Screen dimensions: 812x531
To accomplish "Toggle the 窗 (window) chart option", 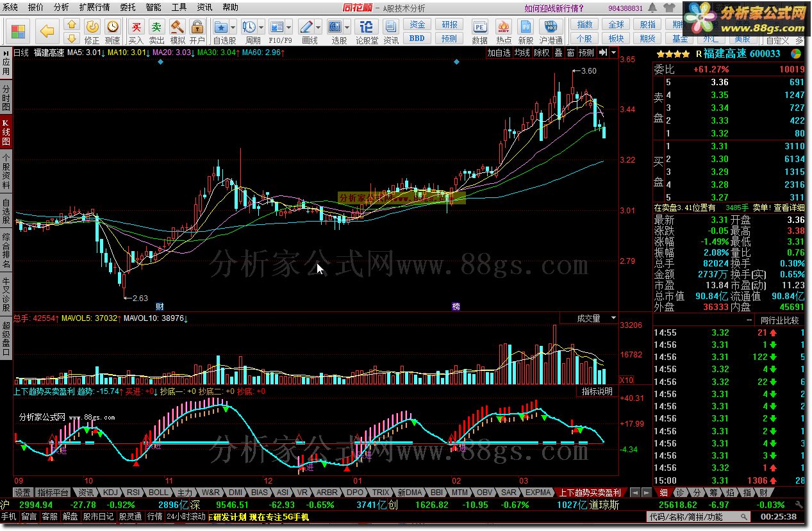I will [570, 53].
